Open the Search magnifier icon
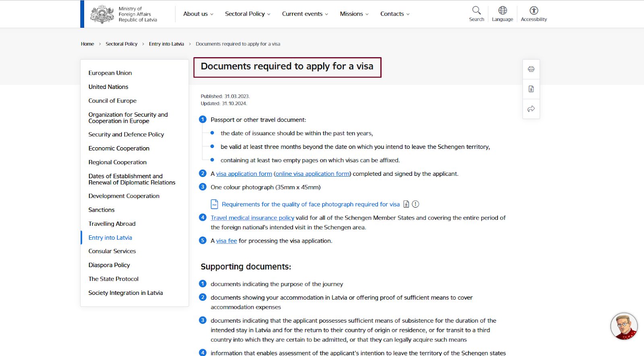The height and width of the screenshot is (356, 644). pos(477,10)
